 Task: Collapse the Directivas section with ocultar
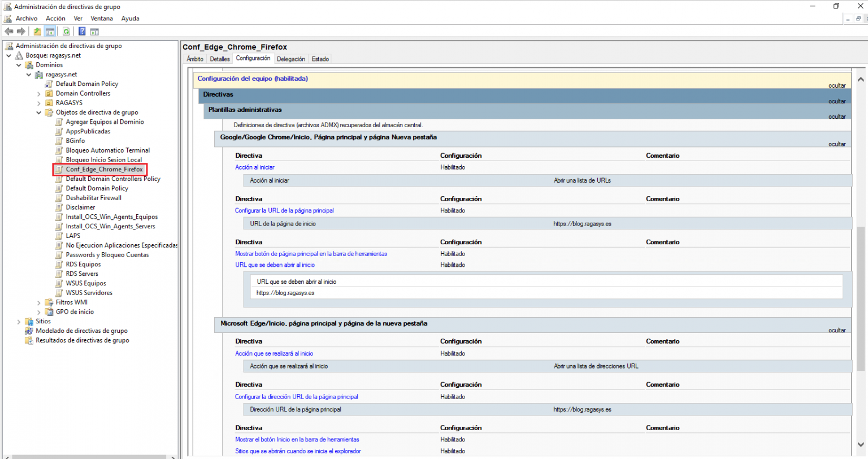click(836, 101)
